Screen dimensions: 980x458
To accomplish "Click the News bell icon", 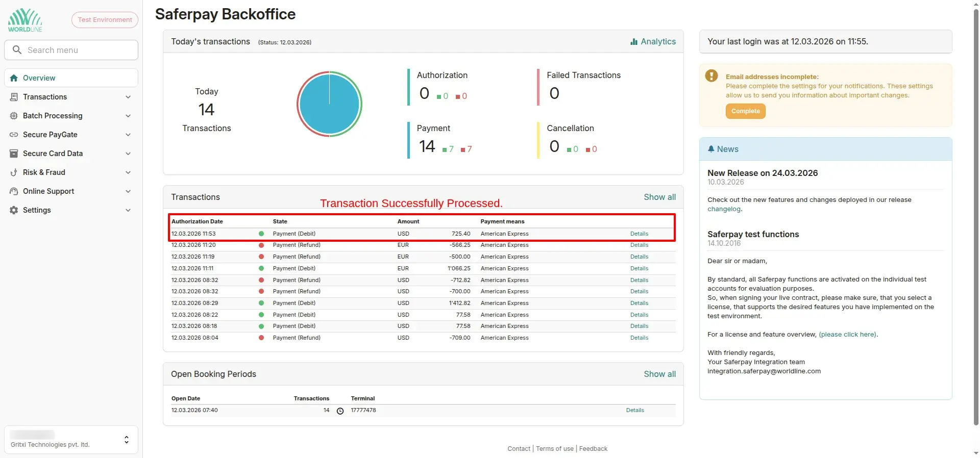I will point(711,149).
